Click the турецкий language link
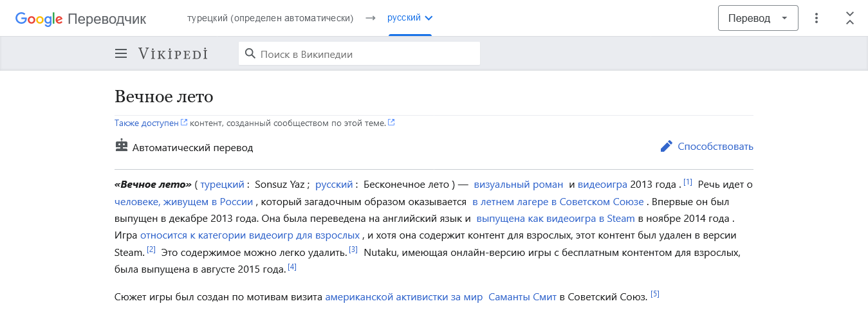 (x=222, y=185)
